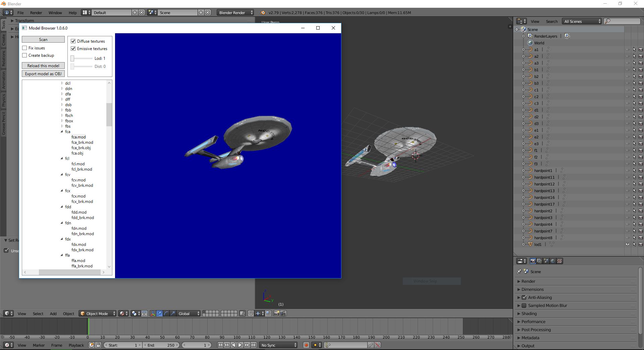Screen dimensions: 644x350
Task: Open the Playback menu in timeline
Action: [76, 345]
